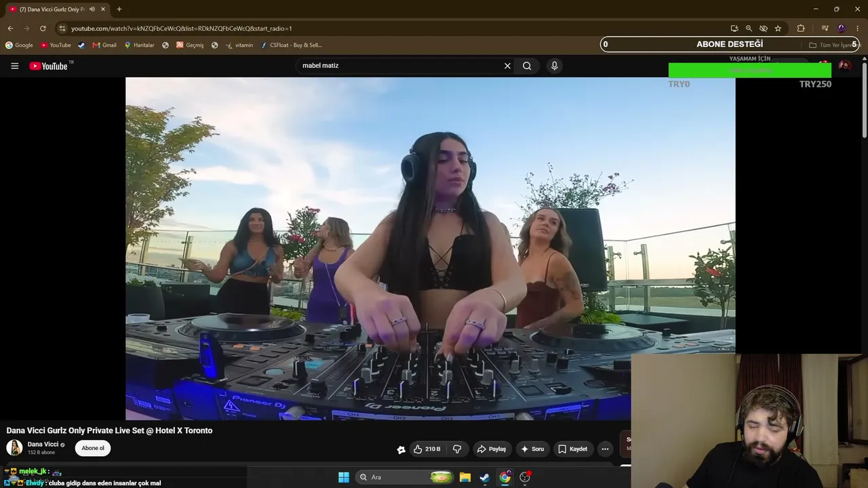868x488 pixels.
Task: Close the Dana Vicci browser tab
Action: coord(103,9)
